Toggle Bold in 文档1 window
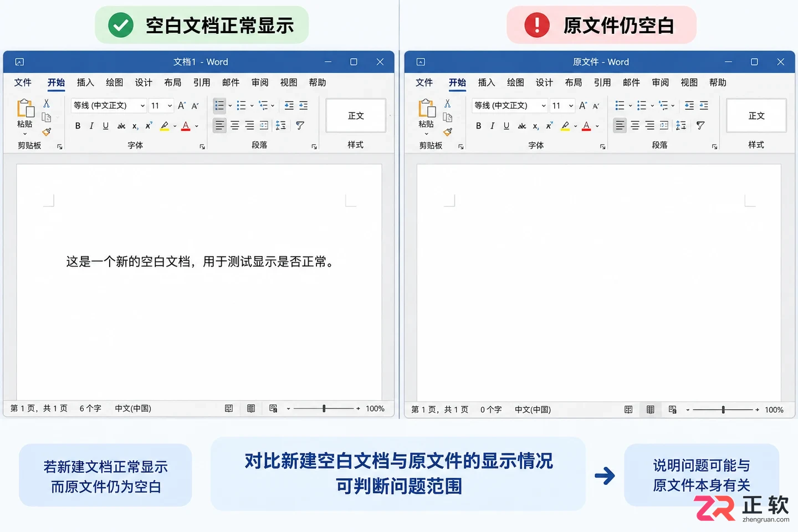This screenshot has width=798, height=532. (78, 126)
